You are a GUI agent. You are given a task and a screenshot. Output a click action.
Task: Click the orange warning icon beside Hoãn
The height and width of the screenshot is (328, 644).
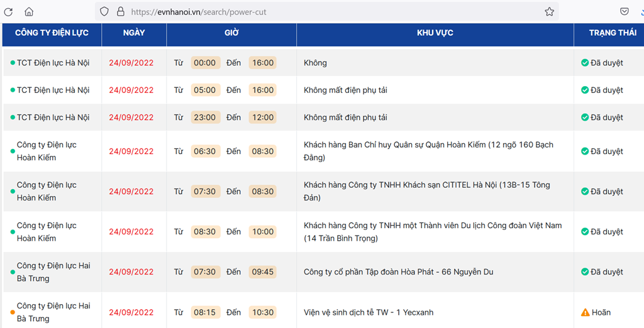[x=586, y=312]
